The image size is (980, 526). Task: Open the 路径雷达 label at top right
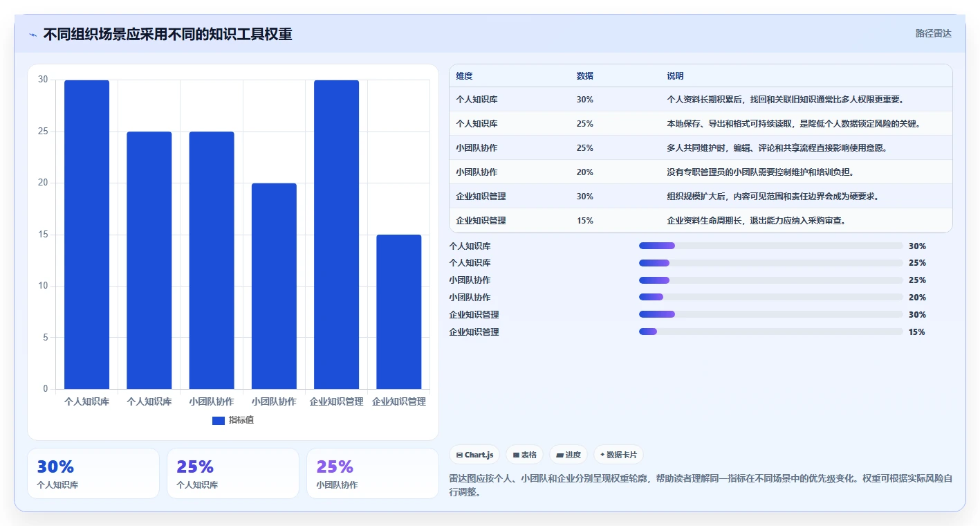click(934, 33)
